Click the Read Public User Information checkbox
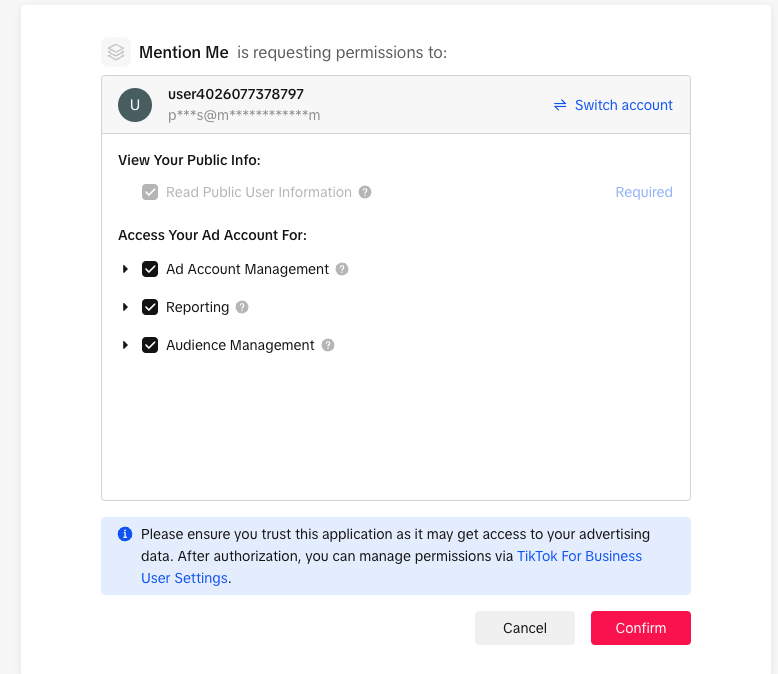The image size is (778, 674). point(150,192)
